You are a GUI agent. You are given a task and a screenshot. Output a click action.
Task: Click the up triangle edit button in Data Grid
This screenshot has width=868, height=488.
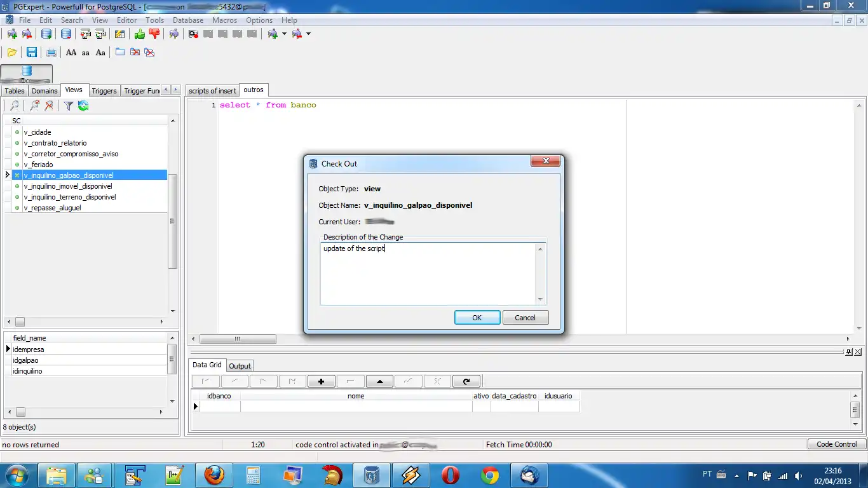(379, 381)
